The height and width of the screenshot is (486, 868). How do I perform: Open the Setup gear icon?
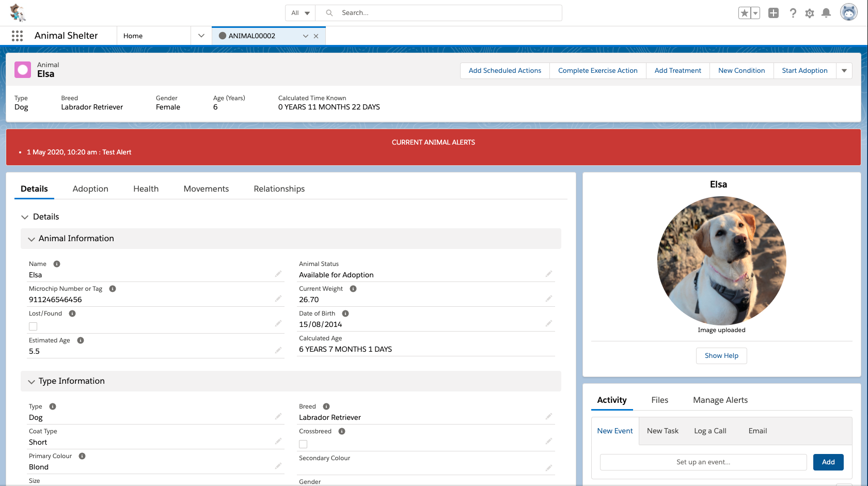(810, 13)
